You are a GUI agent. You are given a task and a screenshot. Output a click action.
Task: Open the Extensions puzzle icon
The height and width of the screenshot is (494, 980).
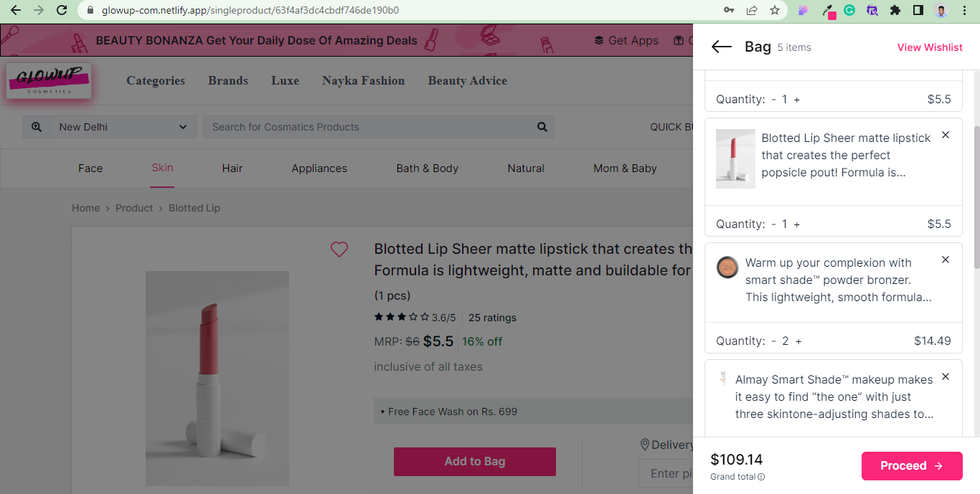pyautogui.click(x=895, y=10)
